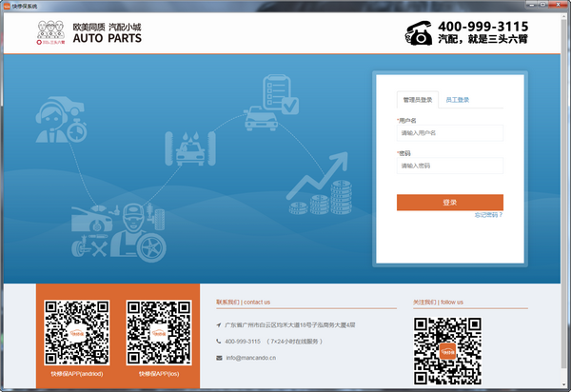This screenshot has width=571, height=392.
Task: Click the location arrow icon beside the address
Action: click(x=219, y=325)
